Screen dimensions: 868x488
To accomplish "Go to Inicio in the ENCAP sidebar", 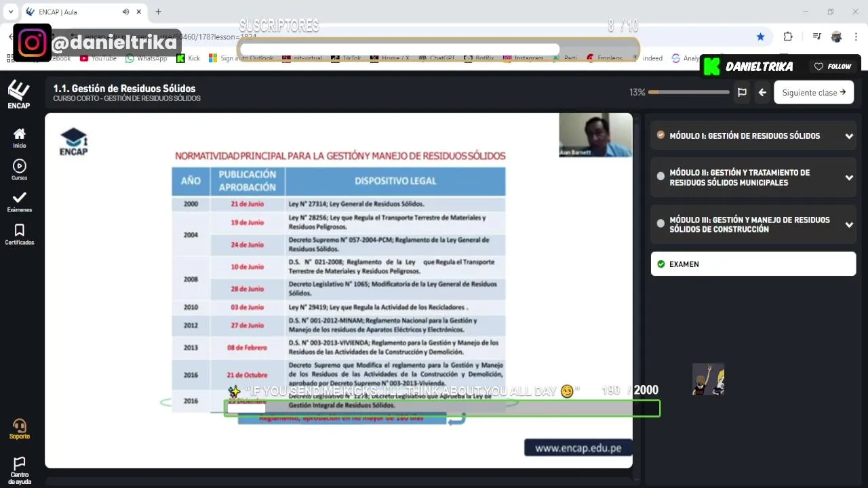I will coord(19,138).
